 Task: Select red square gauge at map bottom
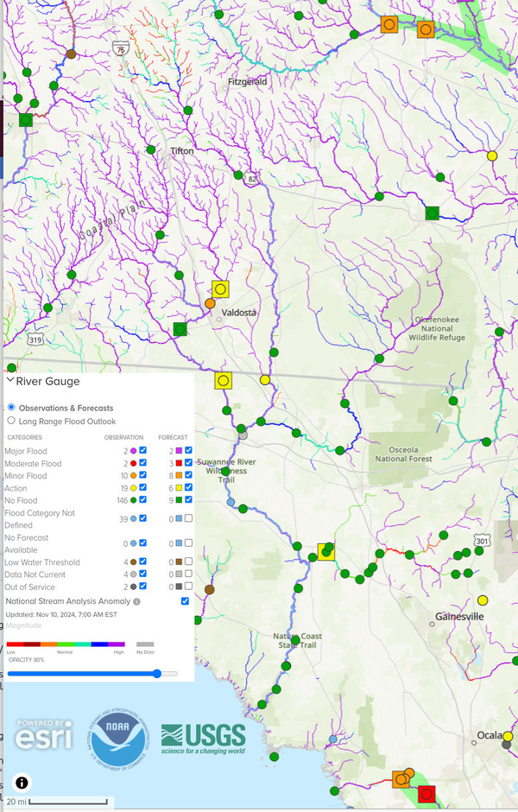pos(426,794)
